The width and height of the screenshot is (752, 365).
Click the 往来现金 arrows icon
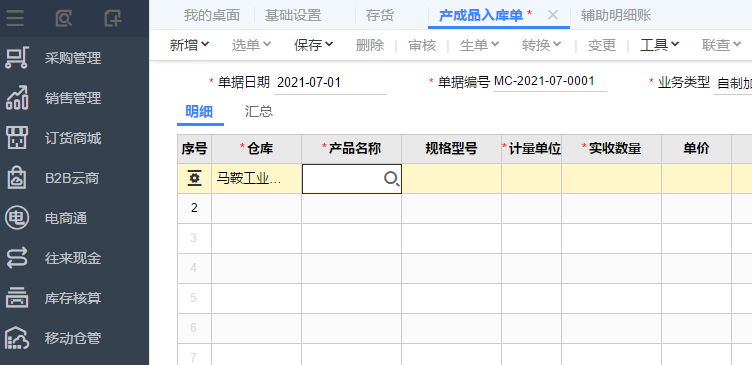pos(17,258)
